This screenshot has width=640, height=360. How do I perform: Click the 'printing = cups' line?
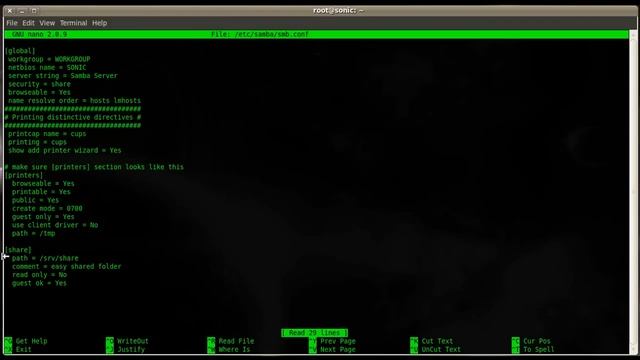coord(37,142)
